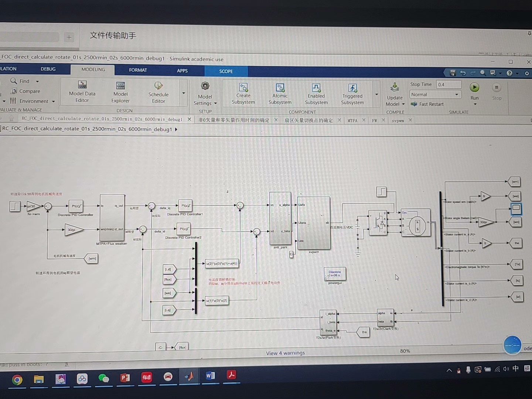532x399 pixels.
Task: Select the speed reference Step block at far left
Action: click(x=15, y=206)
